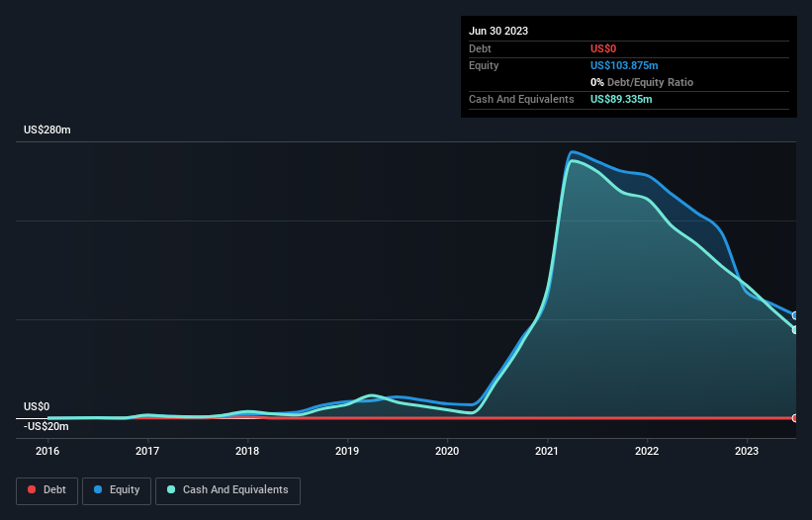The image size is (812, 520).
Task: Click the Debt label in tooltip
Action: [x=480, y=48]
